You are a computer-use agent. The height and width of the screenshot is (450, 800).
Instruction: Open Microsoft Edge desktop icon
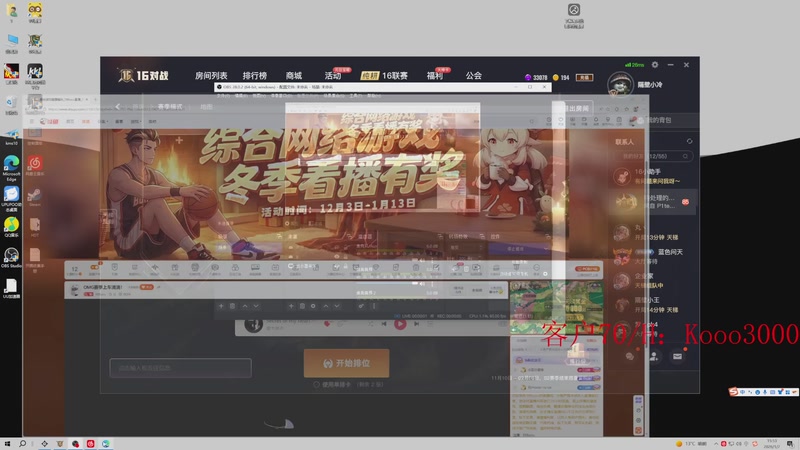tap(11, 168)
